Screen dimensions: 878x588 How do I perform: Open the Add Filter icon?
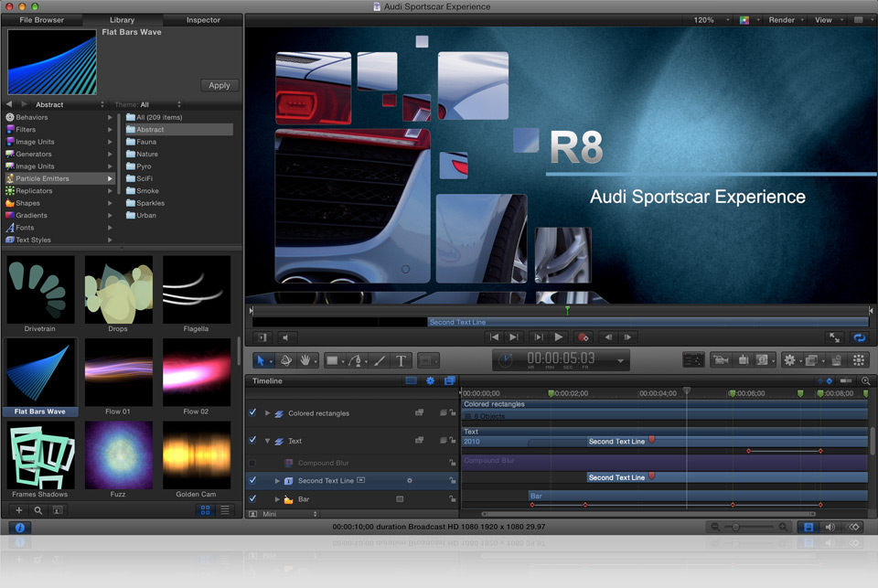click(812, 360)
